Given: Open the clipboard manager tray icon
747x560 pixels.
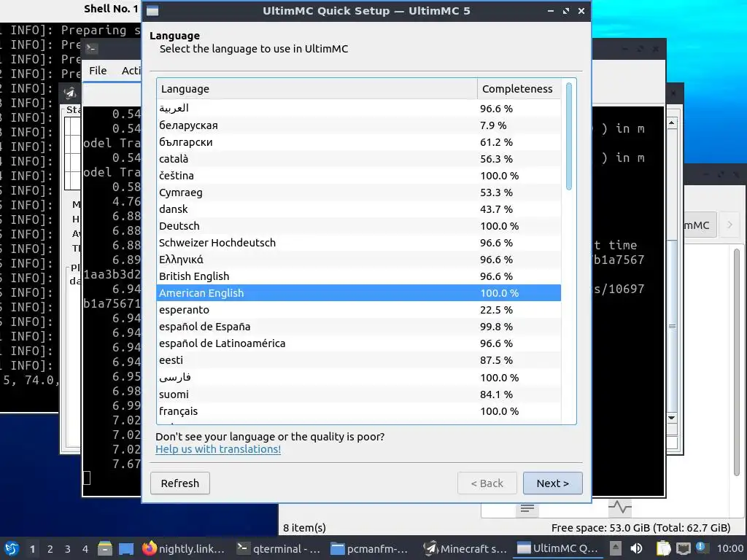Looking at the screenshot, I should pyautogui.click(x=663, y=548).
